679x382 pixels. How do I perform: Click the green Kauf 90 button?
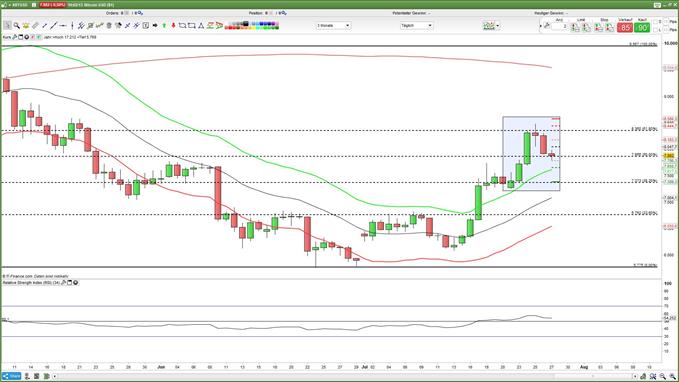coord(642,28)
